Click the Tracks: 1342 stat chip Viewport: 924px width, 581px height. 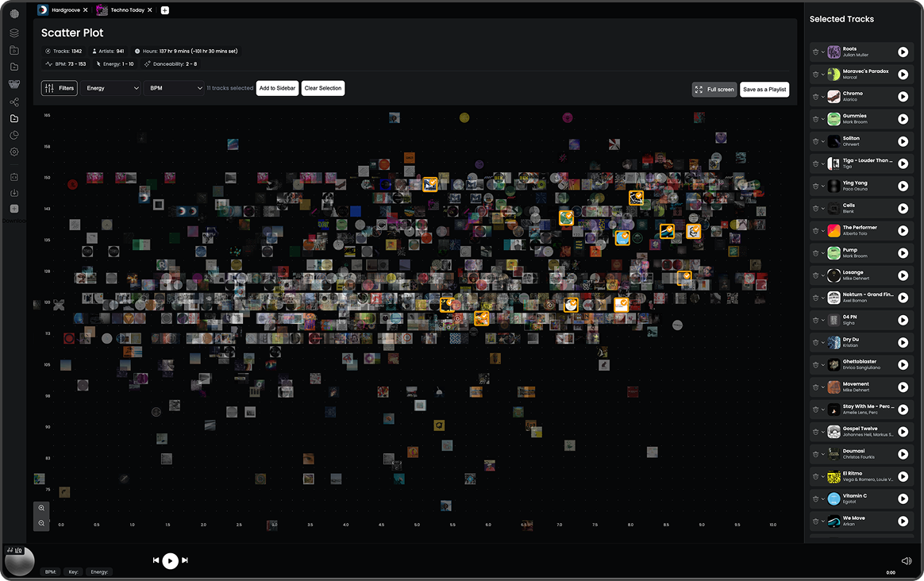64,52
